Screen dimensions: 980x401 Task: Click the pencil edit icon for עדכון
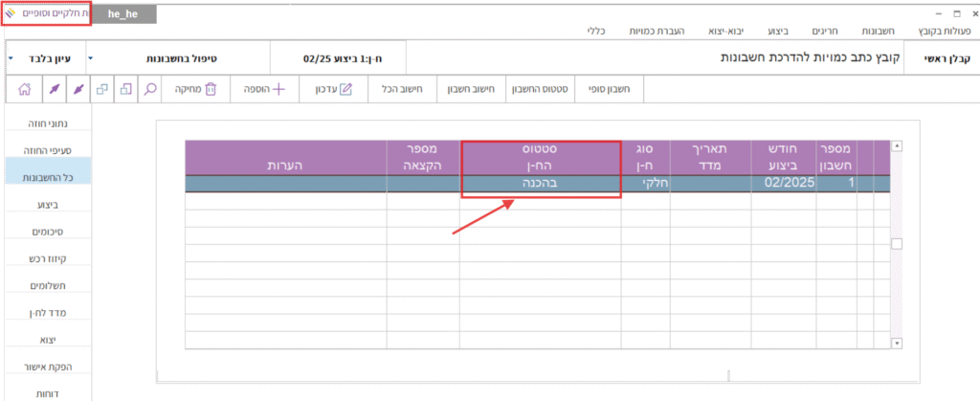tap(346, 89)
